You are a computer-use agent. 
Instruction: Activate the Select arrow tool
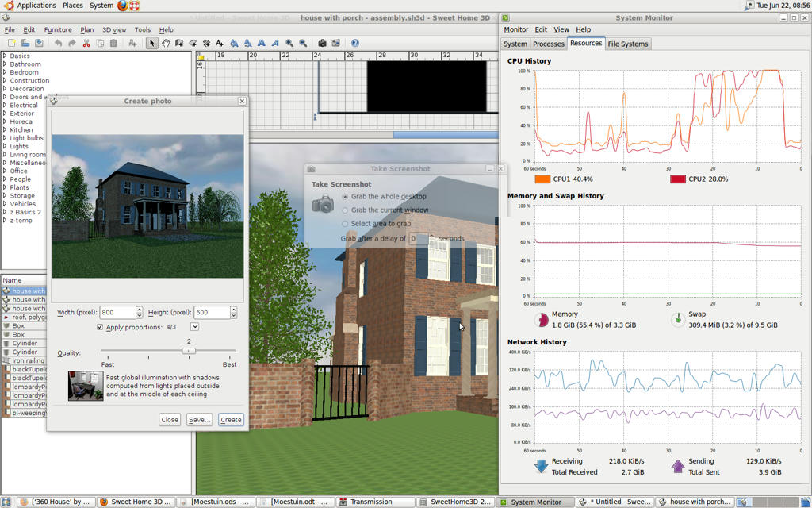[151, 43]
